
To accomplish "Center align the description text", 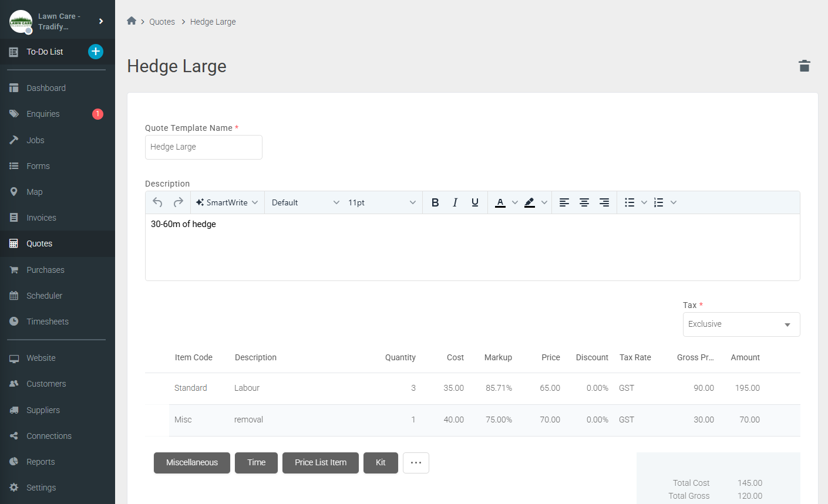I will pos(584,202).
